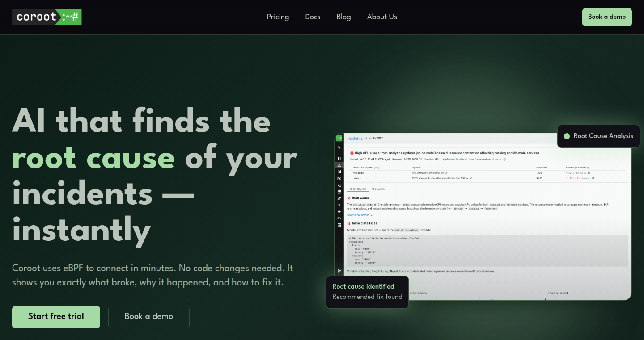644x340 pixels.
Task: Switch to the TRACES tab
Action: pos(378,189)
